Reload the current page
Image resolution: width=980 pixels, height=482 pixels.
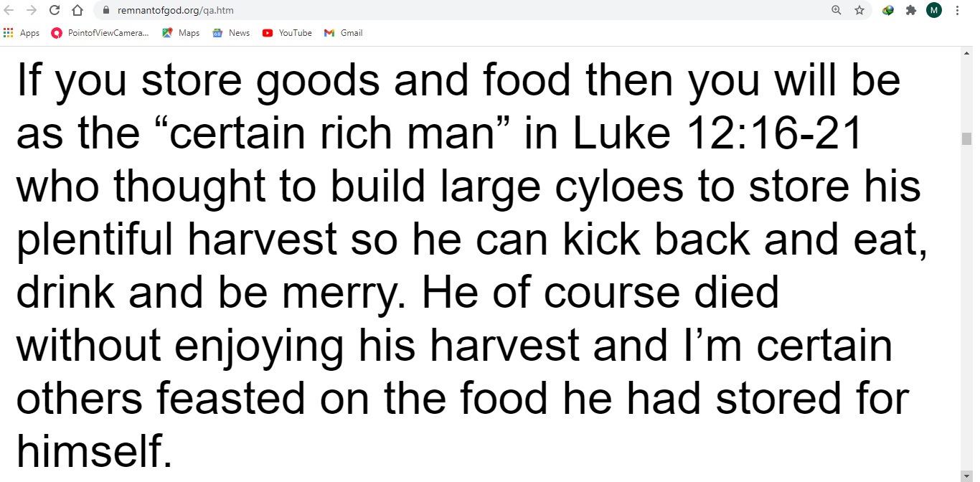[55, 10]
